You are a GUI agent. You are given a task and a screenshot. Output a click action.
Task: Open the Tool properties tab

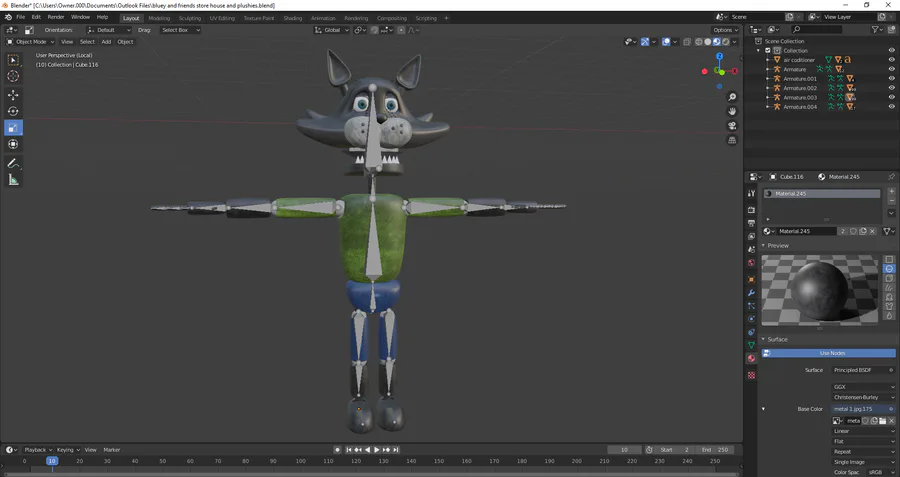(x=751, y=193)
